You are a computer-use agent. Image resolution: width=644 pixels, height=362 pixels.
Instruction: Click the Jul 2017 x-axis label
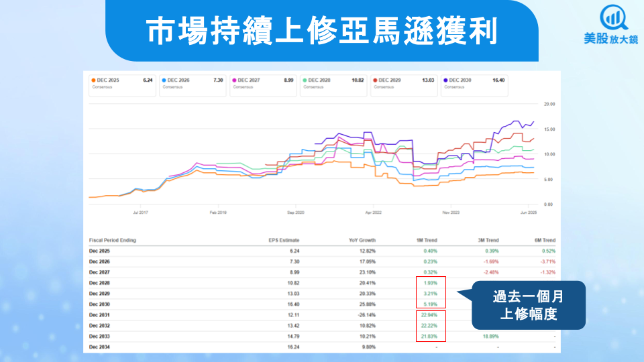(x=140, y=213)
